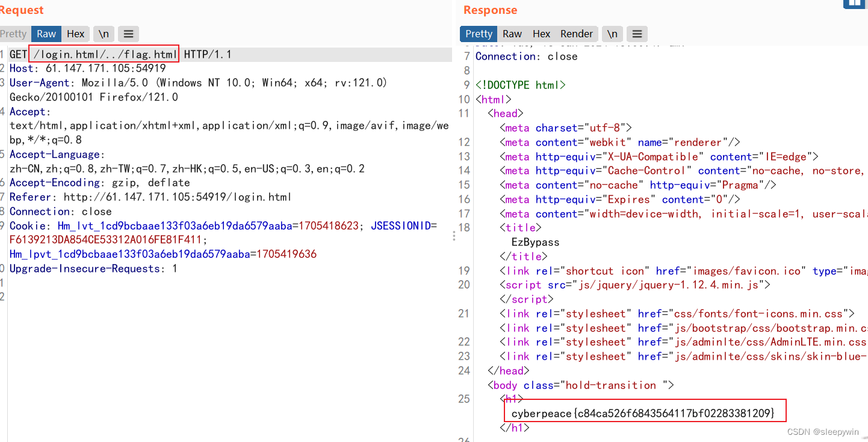Click the User-Agent header line

point(198,90)
